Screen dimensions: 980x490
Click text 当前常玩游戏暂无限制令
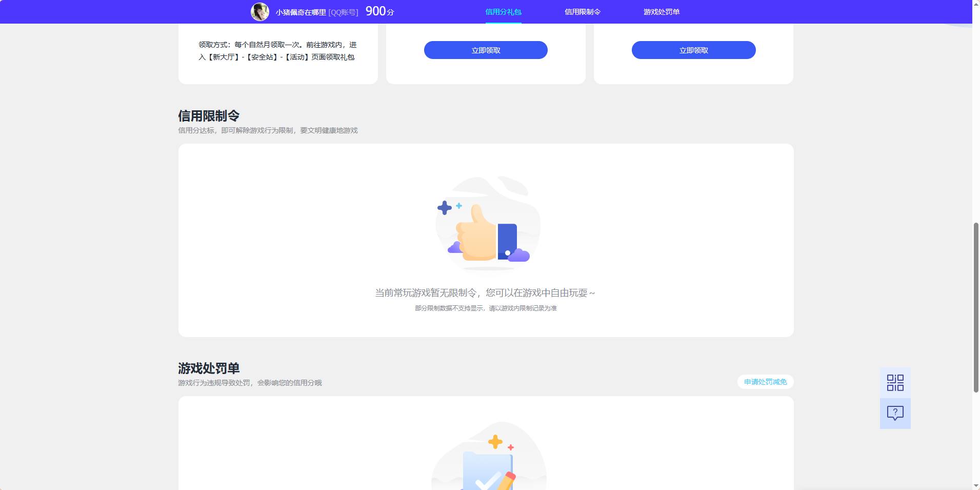pos(426,293)
